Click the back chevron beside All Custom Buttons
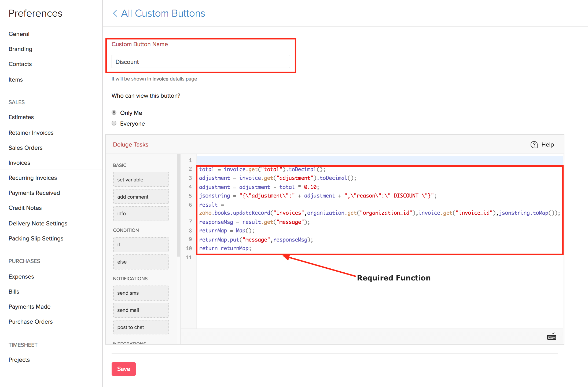 (115, 13)
